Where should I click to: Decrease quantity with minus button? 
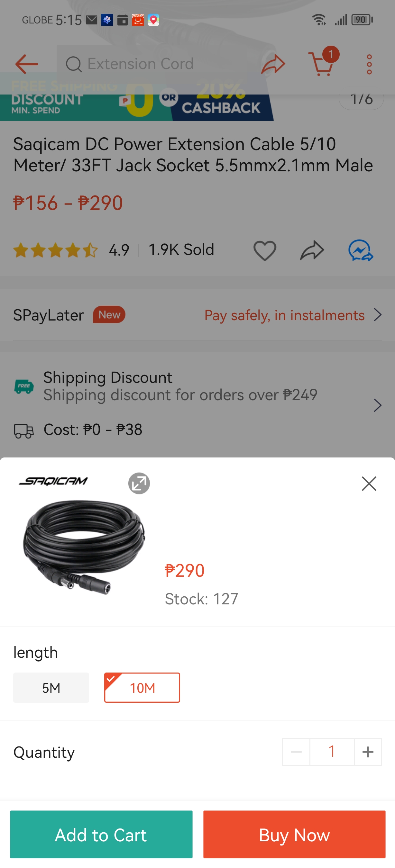(296, 752)
